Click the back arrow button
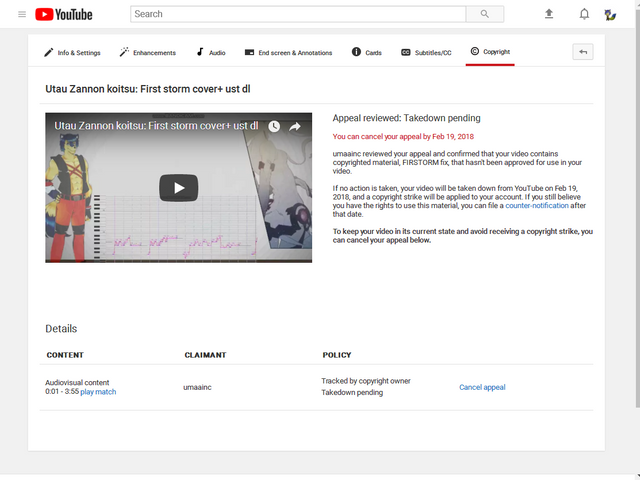 coord(583,52)
